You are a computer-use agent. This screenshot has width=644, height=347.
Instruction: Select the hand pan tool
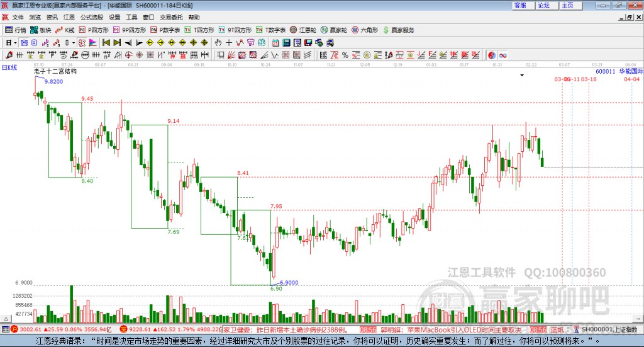coord(218,42)
